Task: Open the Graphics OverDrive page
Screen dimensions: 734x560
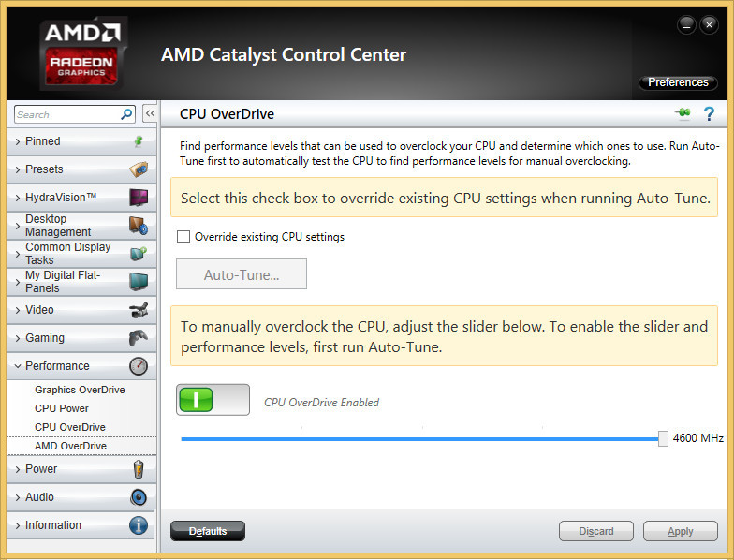Action: pyautogui.click(x=80, y=390)
